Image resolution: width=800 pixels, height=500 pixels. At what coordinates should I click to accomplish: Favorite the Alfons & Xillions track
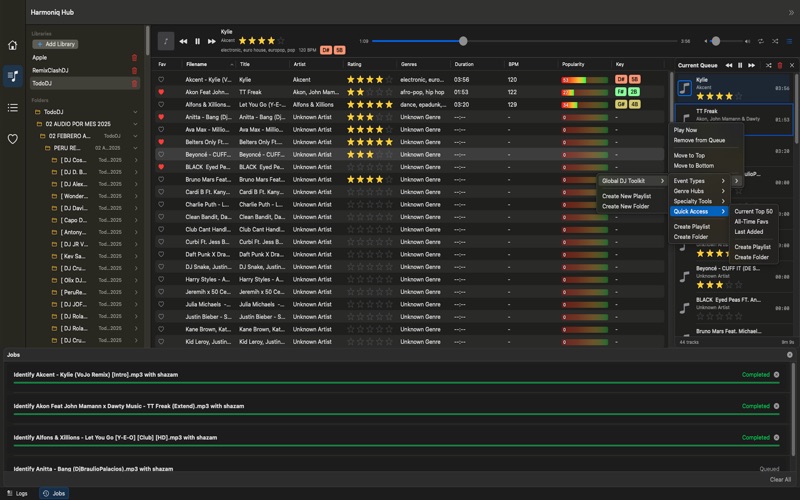coord(161,105)
